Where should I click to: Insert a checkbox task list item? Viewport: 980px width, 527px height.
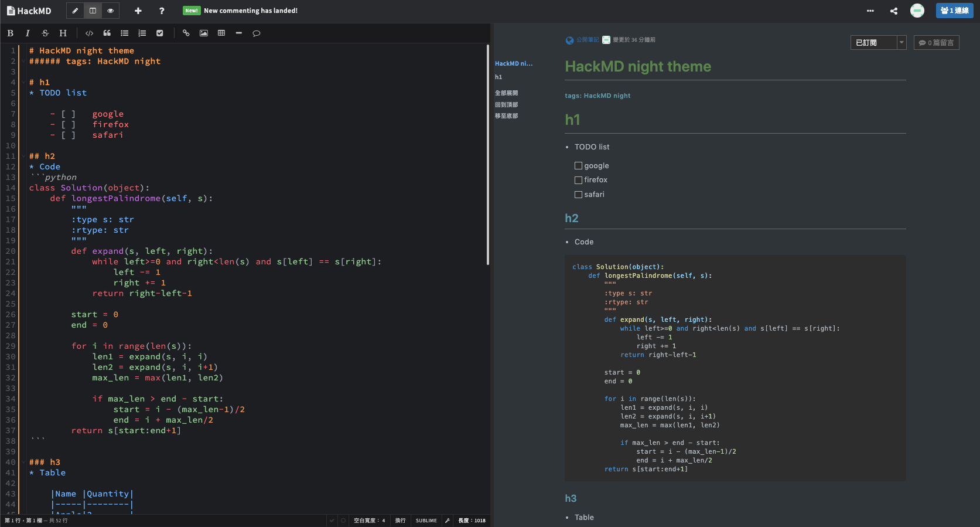(159, 33)
